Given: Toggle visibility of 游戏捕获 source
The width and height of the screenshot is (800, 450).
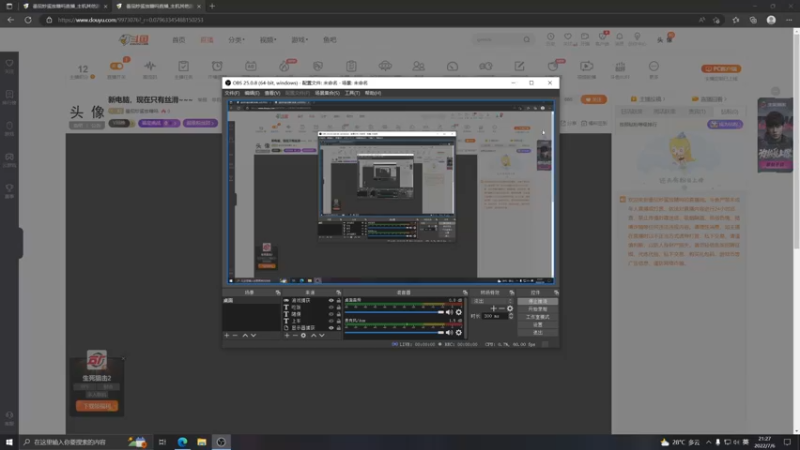Looking at the screenshot, I should point(331,301).
